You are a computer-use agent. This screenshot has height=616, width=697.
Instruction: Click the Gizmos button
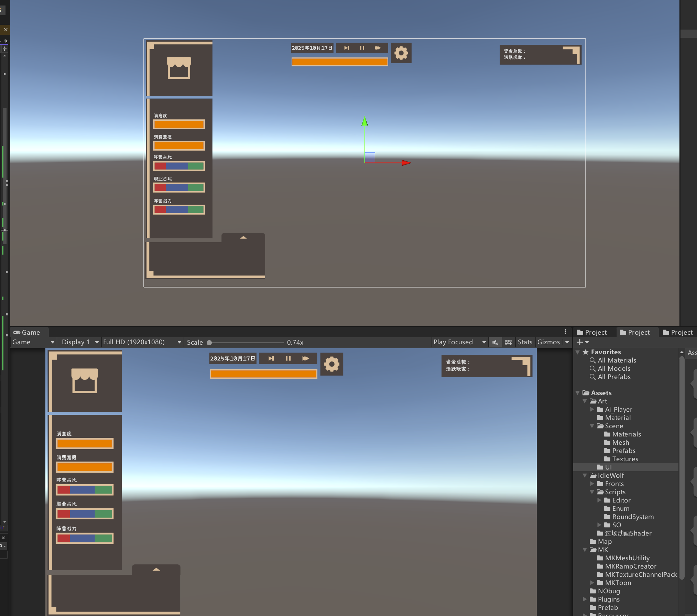[548, 342]
